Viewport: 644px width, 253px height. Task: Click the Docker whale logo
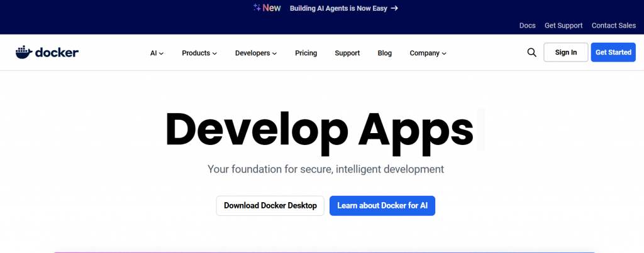coord(47,53)
